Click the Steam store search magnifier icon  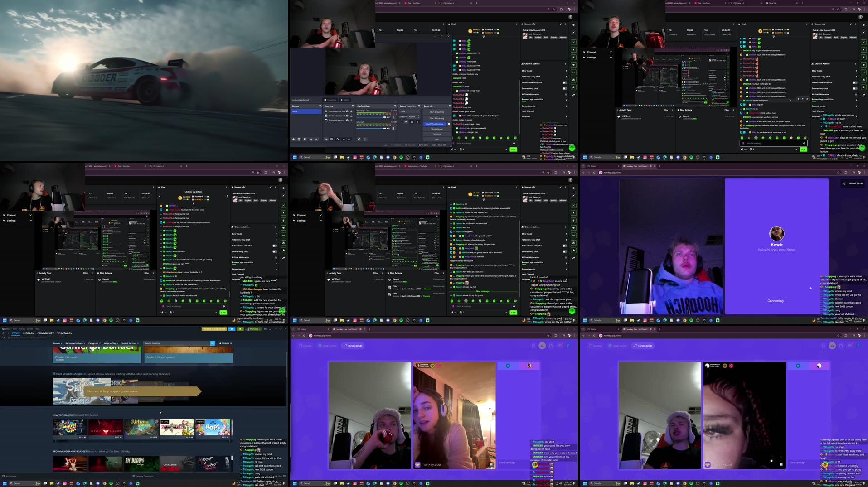click(213, 343)
